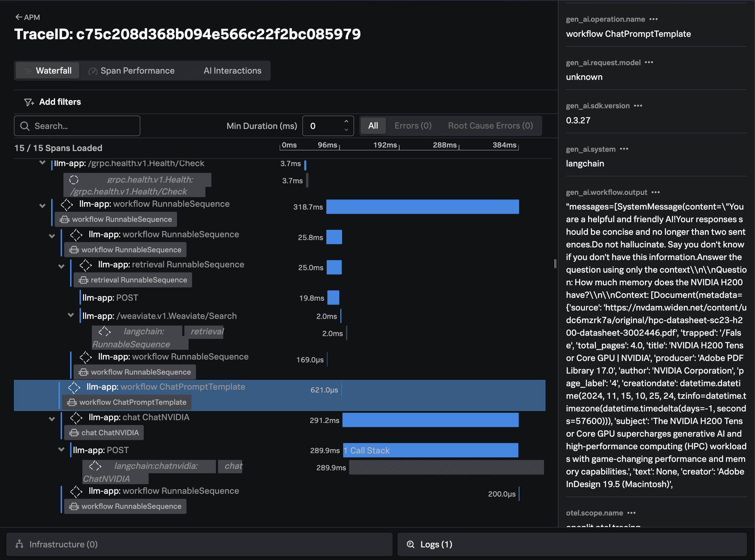Switch to the AI Interactions tab
755x560 pixels.
pyautogui.click(x=232, y=71)
